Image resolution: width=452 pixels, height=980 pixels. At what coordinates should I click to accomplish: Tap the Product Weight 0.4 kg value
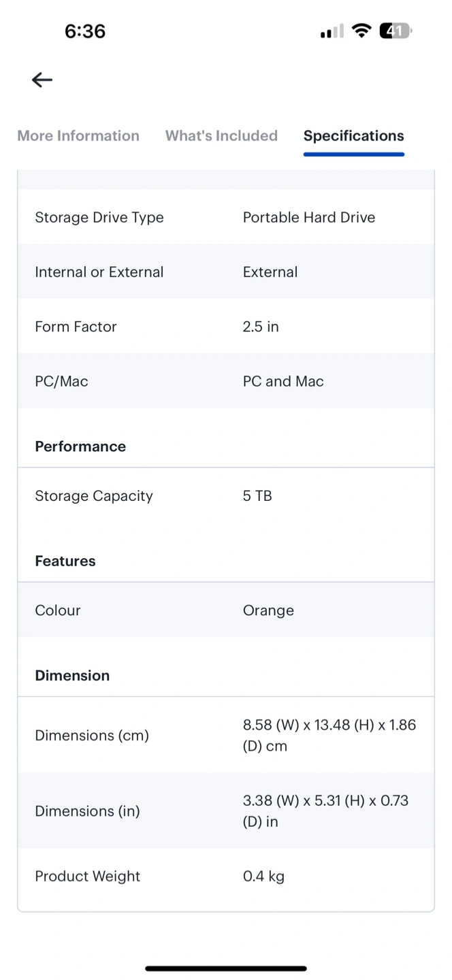[x=263, y=877]
